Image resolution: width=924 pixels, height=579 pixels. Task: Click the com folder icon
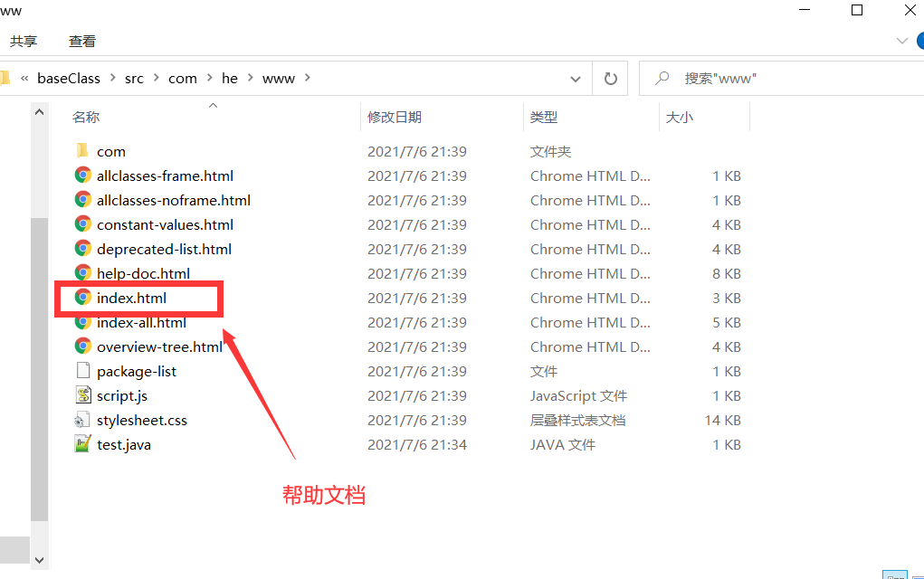pos(82,151)
